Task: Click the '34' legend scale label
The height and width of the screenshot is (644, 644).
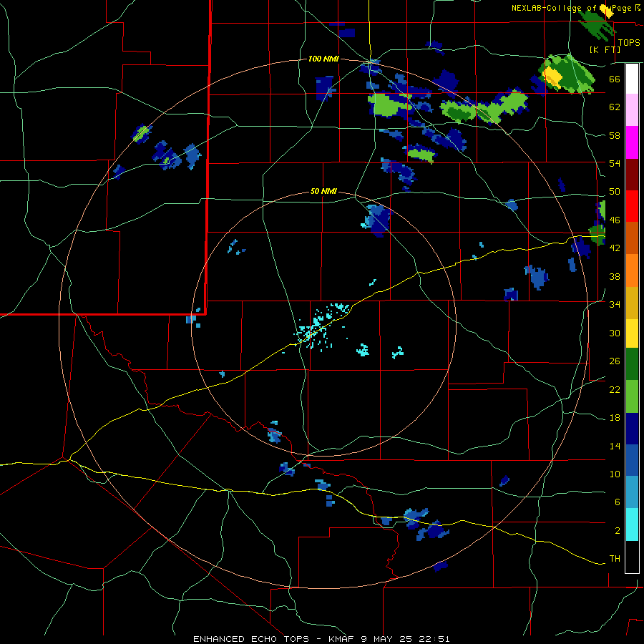Action: (x=615, y=305)
